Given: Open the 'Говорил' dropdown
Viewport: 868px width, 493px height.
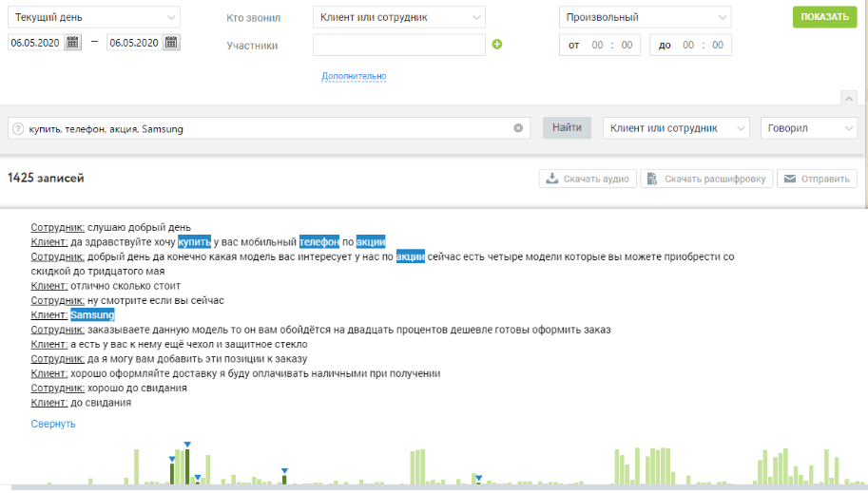Looking at the screenshot, I should pyautogui.click(x=808, y=128).
